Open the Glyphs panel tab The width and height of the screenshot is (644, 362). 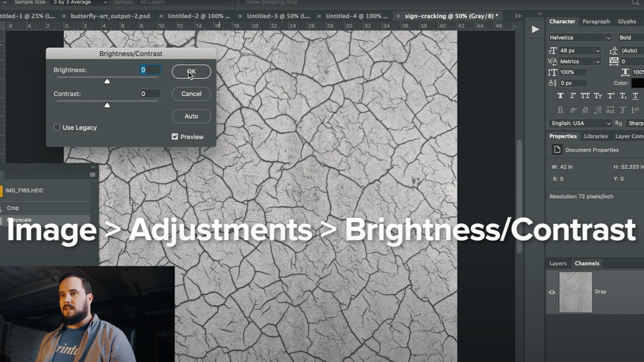(x=627, y=22)
